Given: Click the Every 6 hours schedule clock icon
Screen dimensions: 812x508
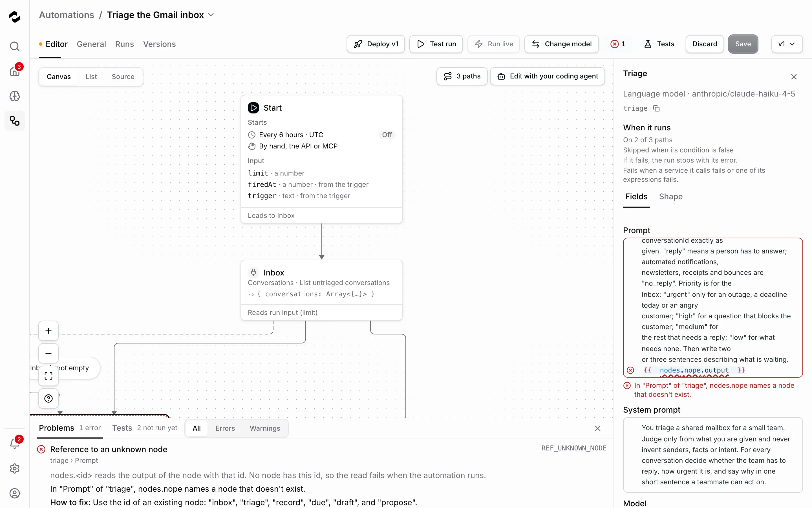Looking at the screenshot, I should point(251,135).
